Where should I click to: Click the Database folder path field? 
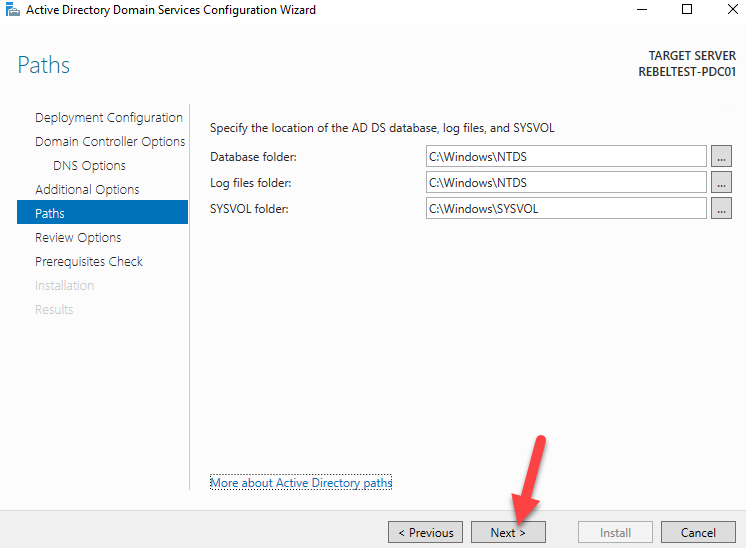[566, 156]
